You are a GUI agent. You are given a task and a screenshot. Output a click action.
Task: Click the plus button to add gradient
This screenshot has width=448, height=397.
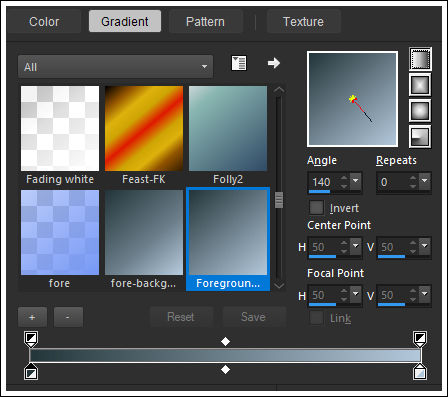[32, 317]
